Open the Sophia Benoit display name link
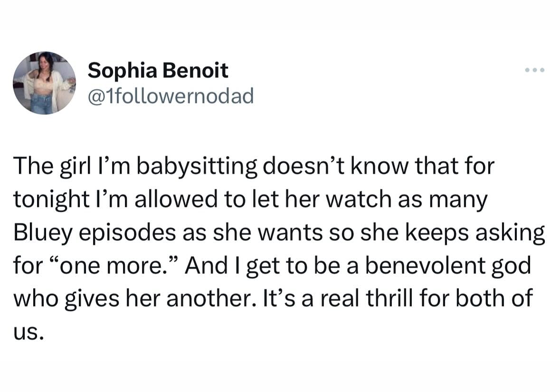560x392 pixels. (158, 71)
